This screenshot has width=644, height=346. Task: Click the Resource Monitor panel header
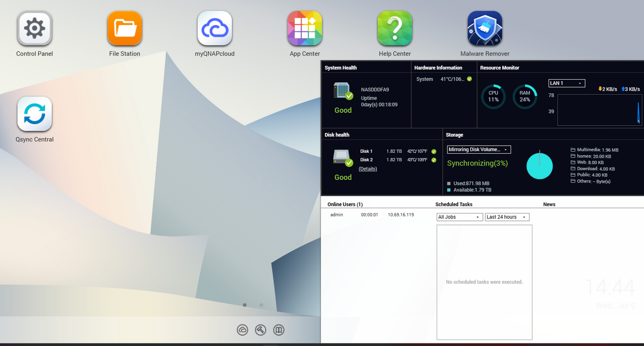[x=500, y=68]
